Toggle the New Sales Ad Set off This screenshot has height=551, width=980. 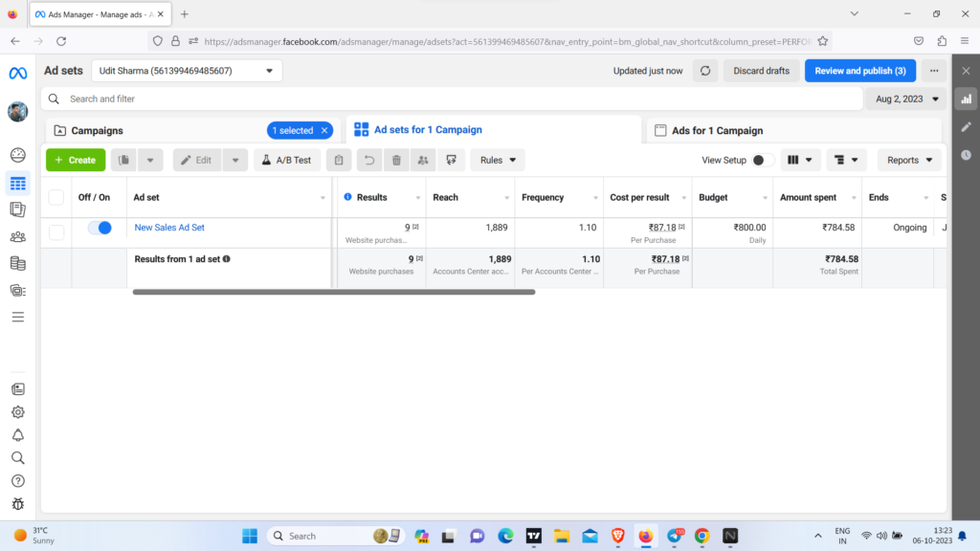(x=100, y=228)
